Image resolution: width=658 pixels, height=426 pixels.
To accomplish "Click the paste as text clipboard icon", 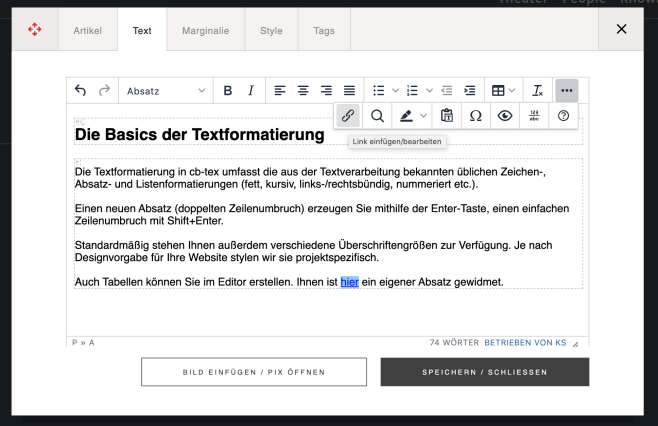I will [x=447, y=115].
